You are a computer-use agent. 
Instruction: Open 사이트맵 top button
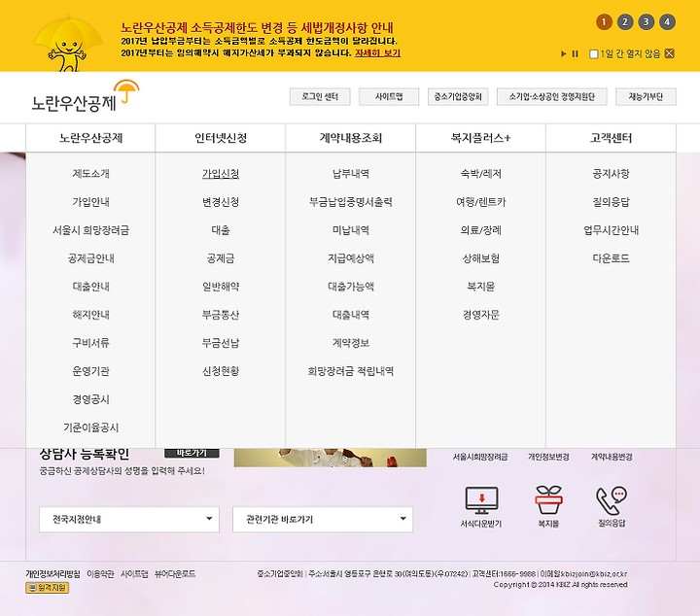click(x=389, y=97)
